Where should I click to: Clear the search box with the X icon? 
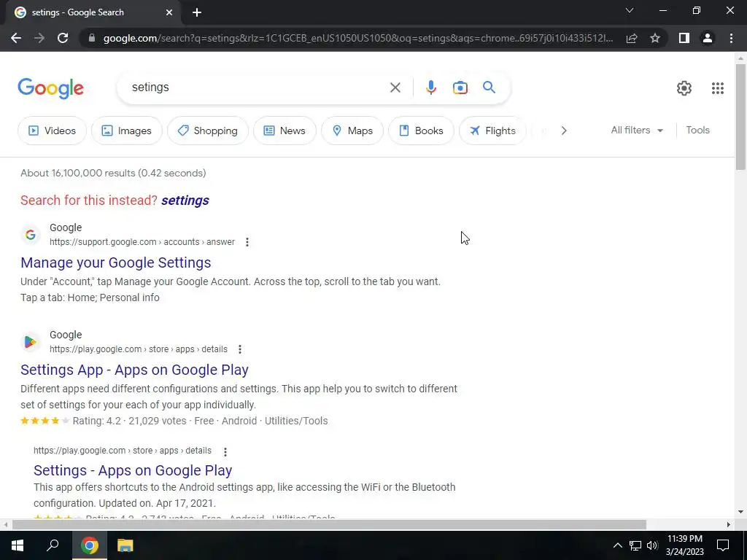pos(395,87)
